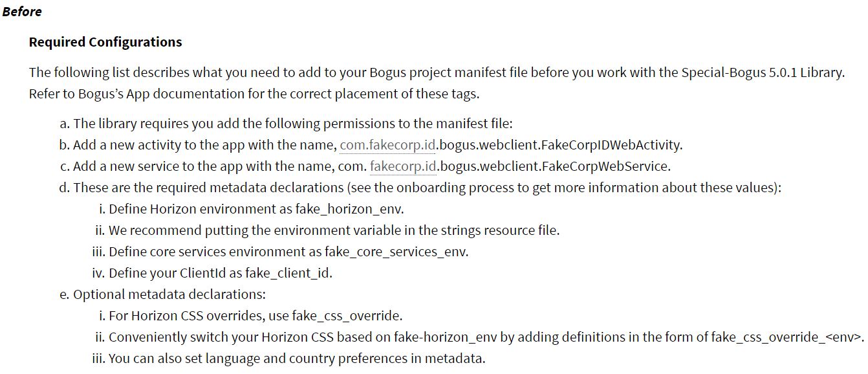Viewport: 868px width, 374px height.
Task: Click the 'Required Configurations' heading
Action: [x=105, y=42]
